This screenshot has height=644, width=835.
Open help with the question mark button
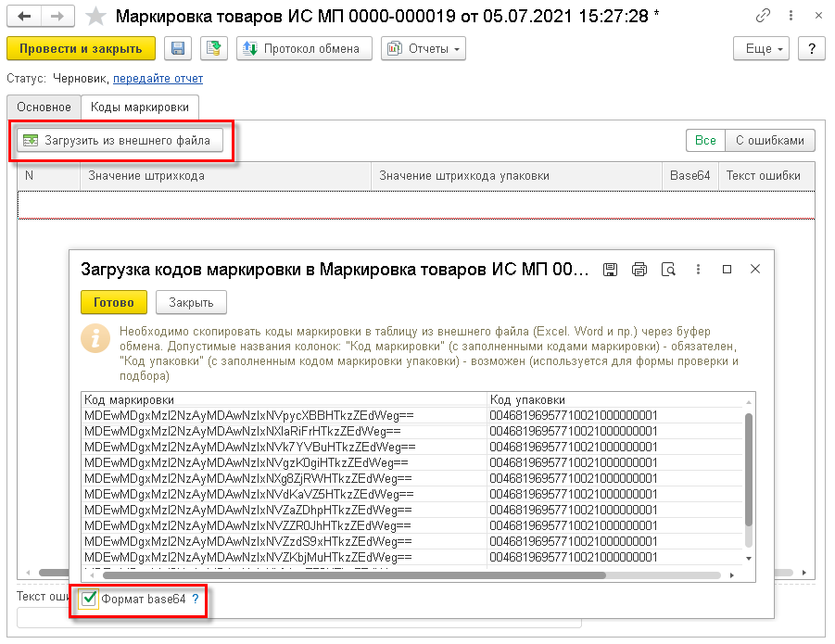[812, 48]
